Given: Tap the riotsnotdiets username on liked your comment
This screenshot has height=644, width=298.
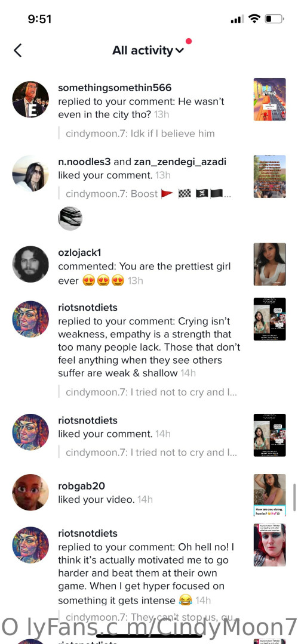Looking at the screenshot, I should pyautogui.click(x=88, y=420).
